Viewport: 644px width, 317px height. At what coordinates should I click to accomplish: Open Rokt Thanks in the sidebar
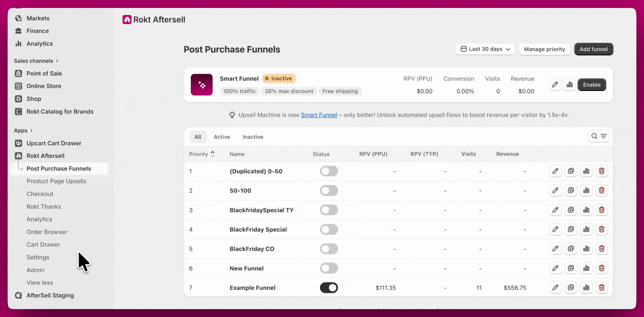[44, 207]
